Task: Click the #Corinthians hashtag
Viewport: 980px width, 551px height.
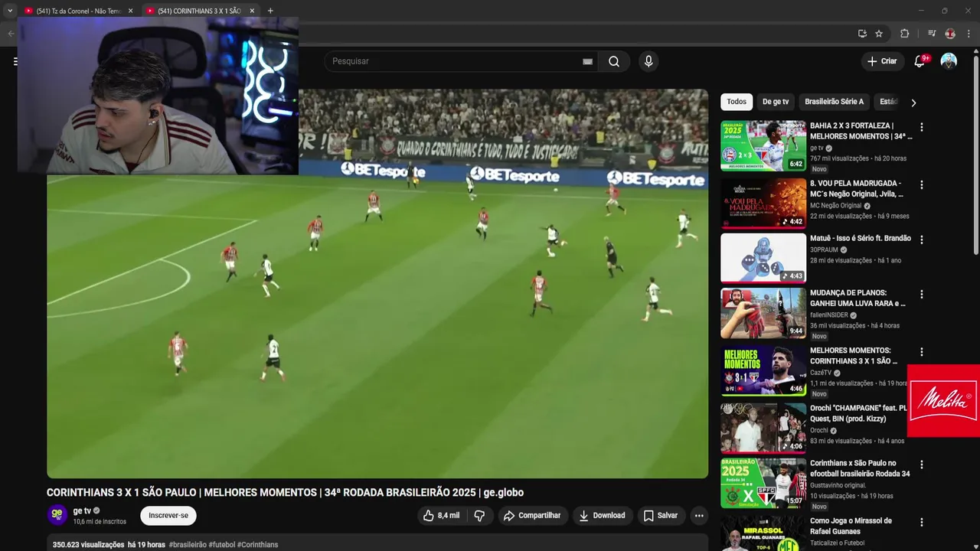Action: pyautogui.click(x=257, y=545)
